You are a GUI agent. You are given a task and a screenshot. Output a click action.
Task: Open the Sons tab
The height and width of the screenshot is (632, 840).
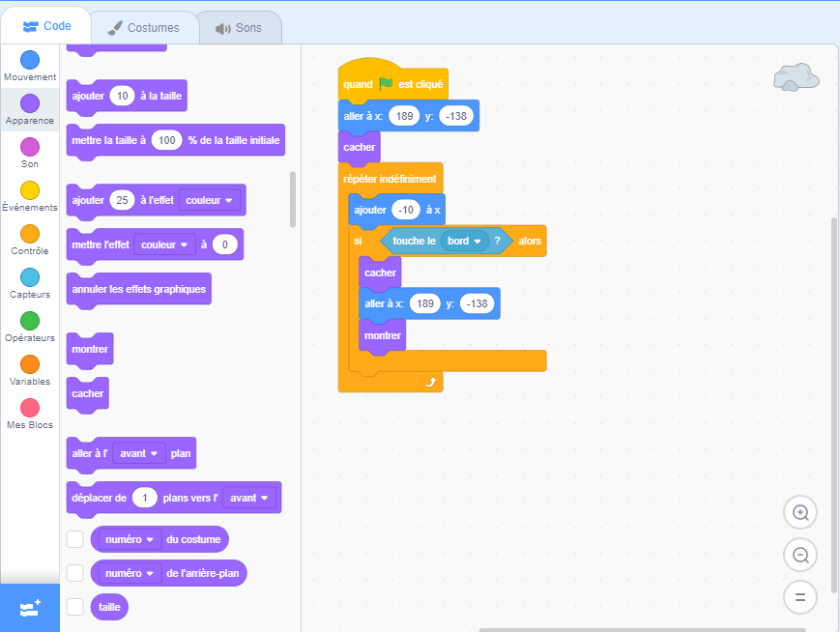240,28
